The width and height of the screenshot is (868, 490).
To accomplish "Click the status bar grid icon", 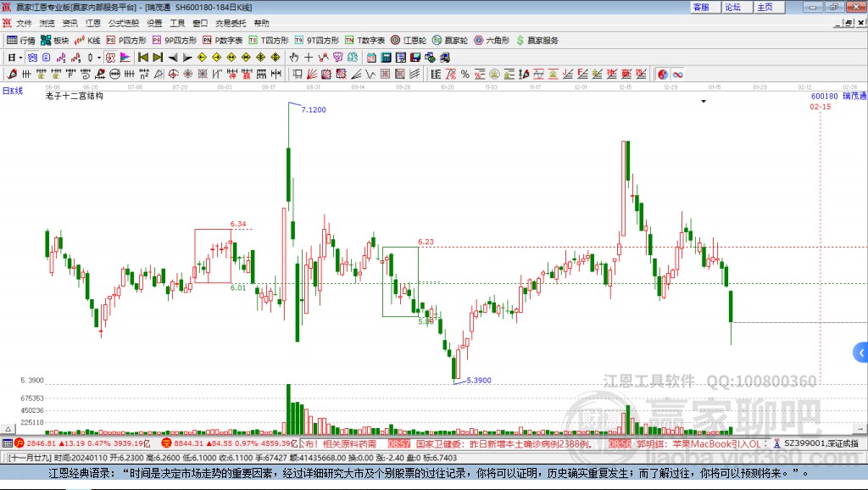I will click(7, 443).
